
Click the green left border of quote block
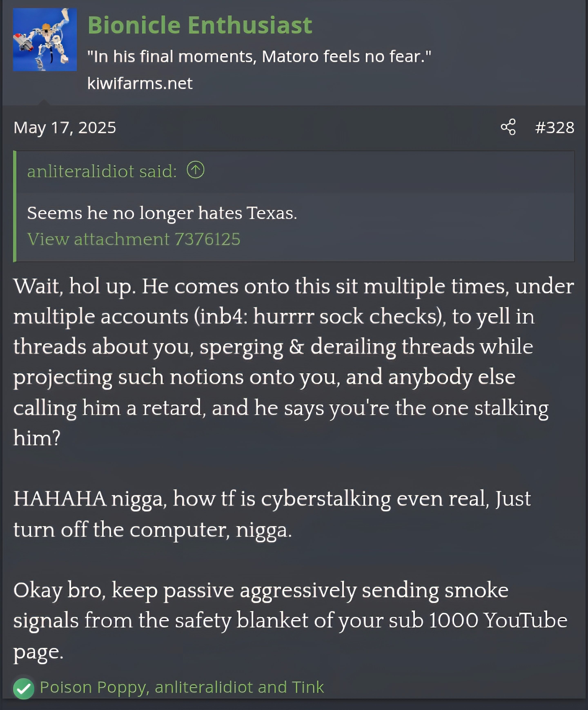pyautogui.click(x=15, y=206)
